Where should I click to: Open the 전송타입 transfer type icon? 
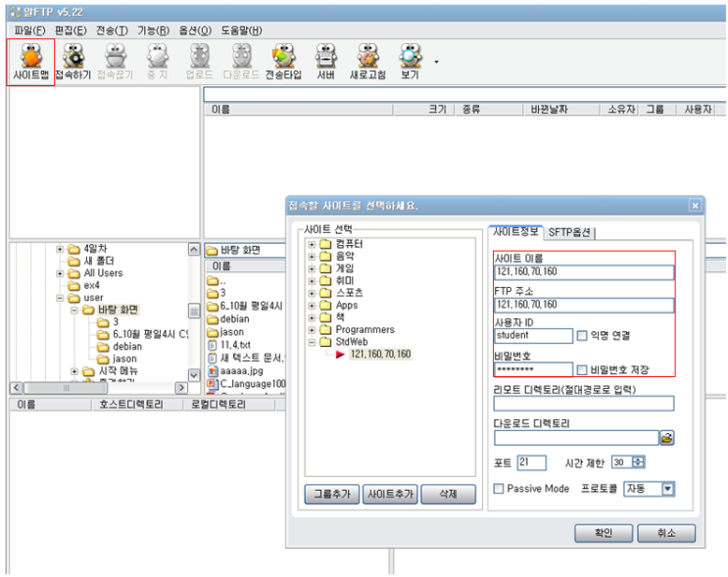click(284, 62)
